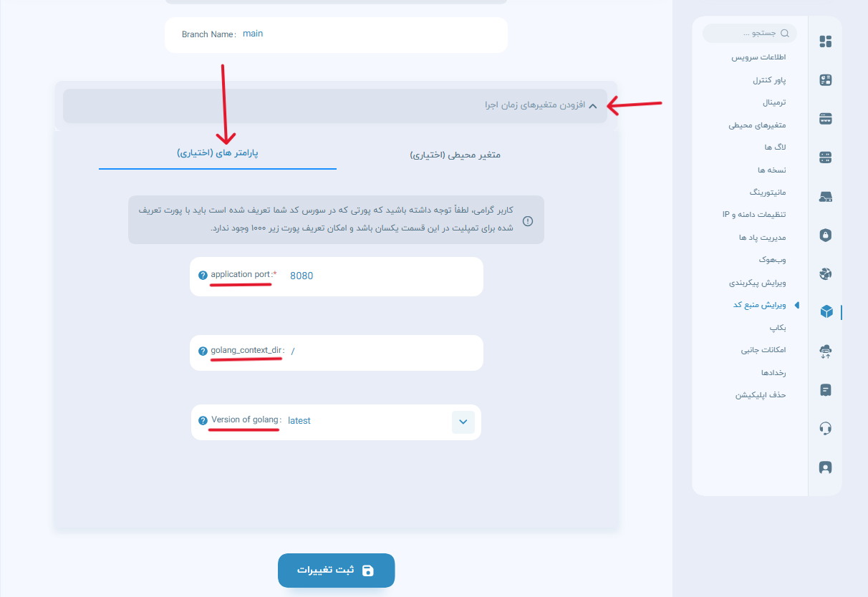Screen dimensions: 868x597
Task: Click the www domain icon in sidebar
Action: pos(825,119)
